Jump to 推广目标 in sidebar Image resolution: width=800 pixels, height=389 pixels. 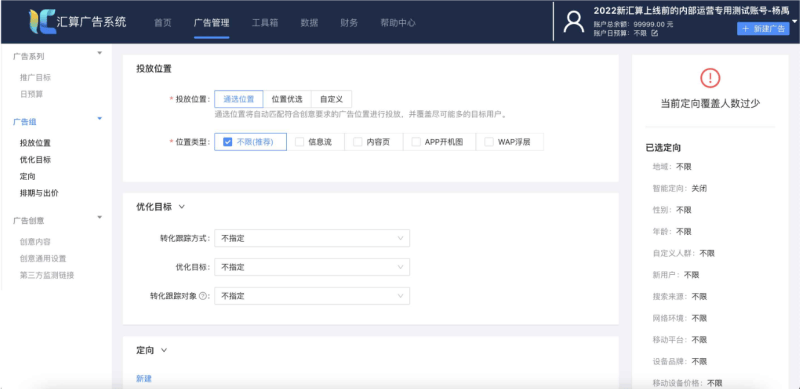(x=35, y=78)
